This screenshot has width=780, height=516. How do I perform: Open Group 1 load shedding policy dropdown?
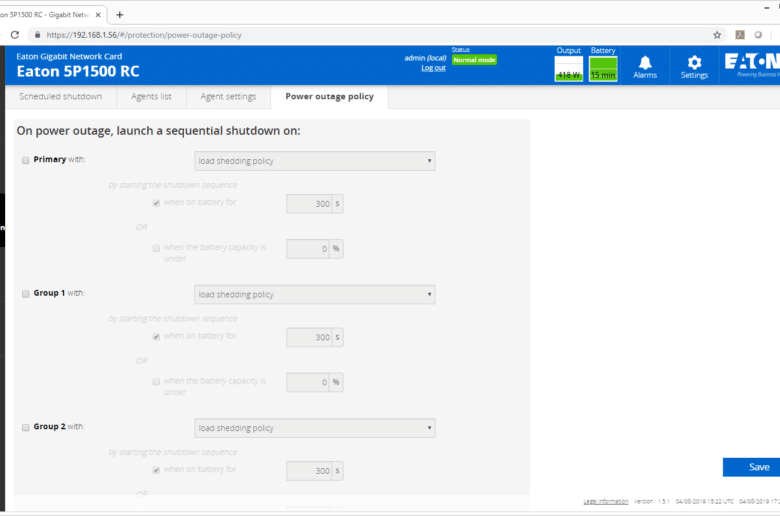pos(314,295)
